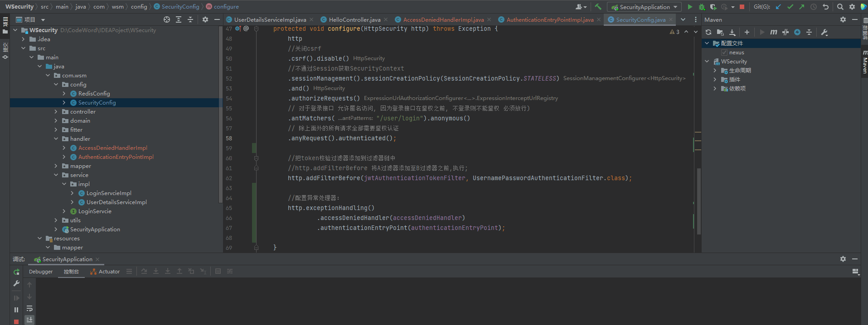This screenshot has height=325, width=868.
Task: Collapse all in the project panel toolbar
Action: 190,19
